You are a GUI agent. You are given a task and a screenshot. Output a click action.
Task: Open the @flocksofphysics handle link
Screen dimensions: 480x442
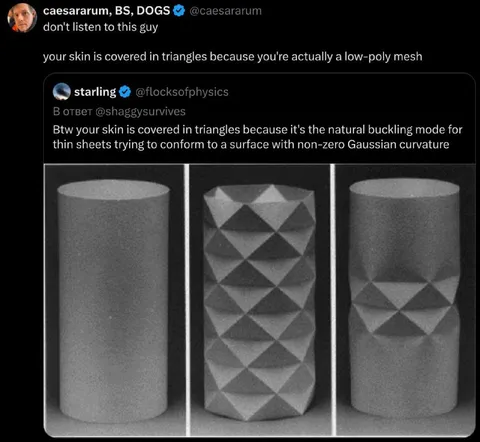(182, 92)
